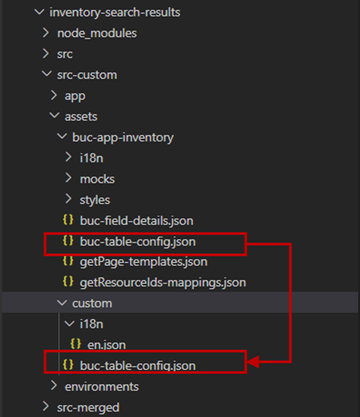Collapse the src-custom folder chevron
The width and height of the screenshot is (360, 417).
tap(46, 74)
